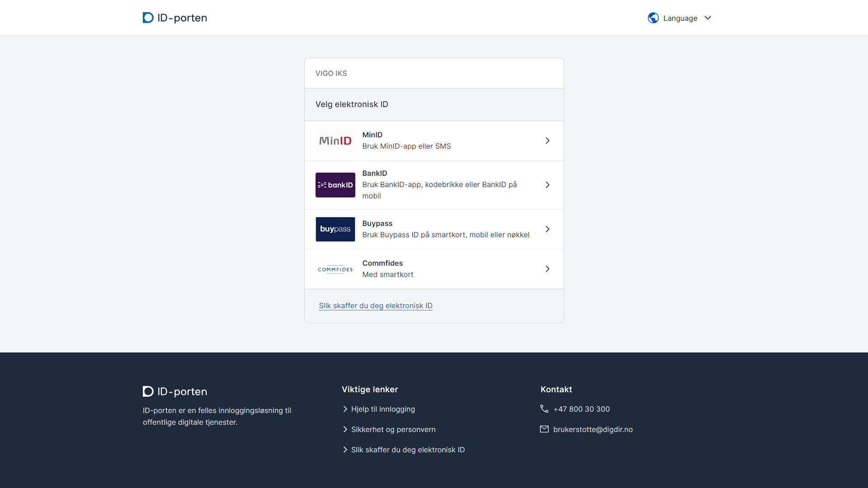Screen dimensions: 868x488
Task: Click the 'Kontakt' footer heading
Action: 556,389
